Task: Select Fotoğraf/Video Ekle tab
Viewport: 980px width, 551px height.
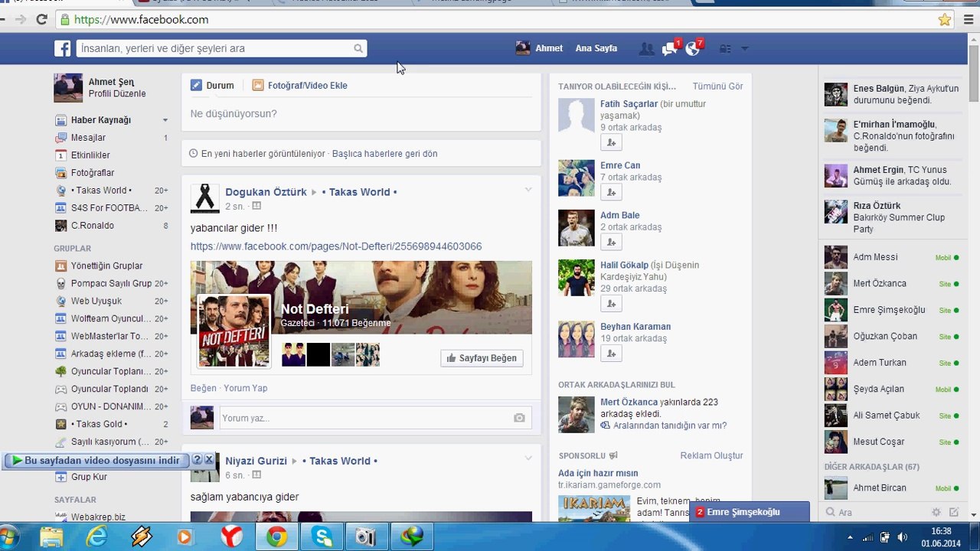Action: [x=300, y=86]
